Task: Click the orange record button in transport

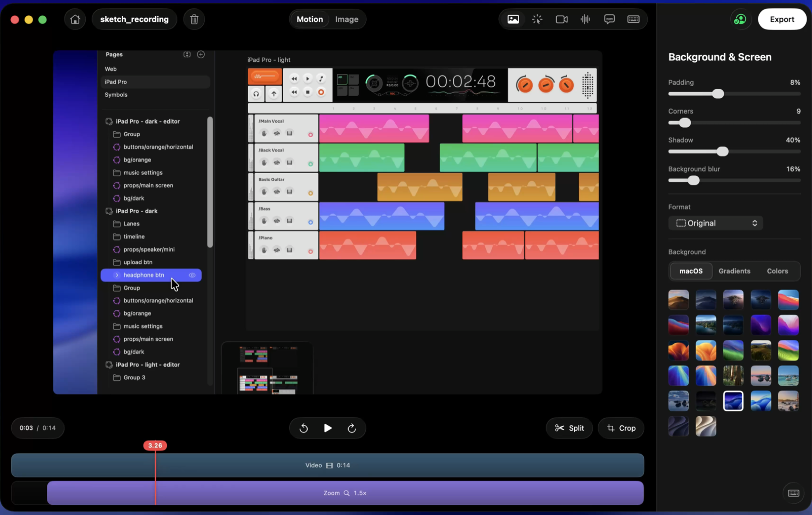Action: pyautogui.click(x=321, y=92)
